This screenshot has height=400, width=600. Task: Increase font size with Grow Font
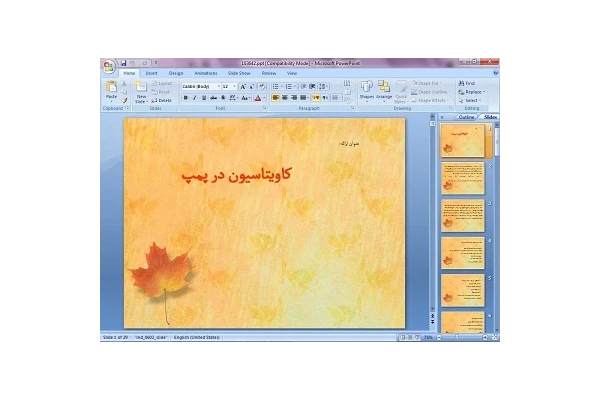[x=243, y=87]
